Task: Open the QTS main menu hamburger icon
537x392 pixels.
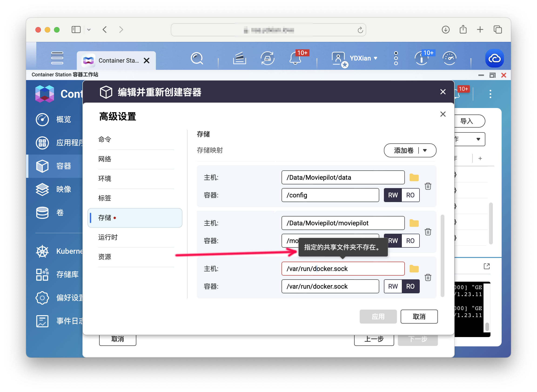Action: tap(57, 58)
